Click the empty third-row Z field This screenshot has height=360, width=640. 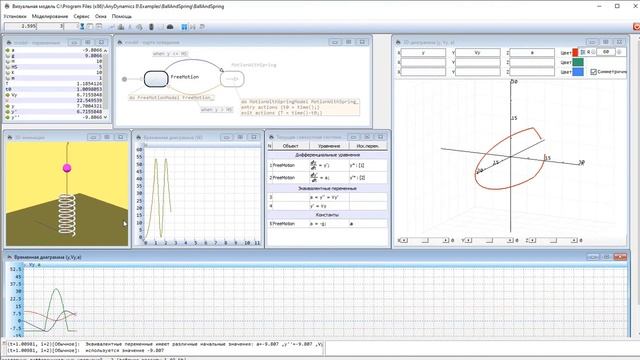coord(532,72)
